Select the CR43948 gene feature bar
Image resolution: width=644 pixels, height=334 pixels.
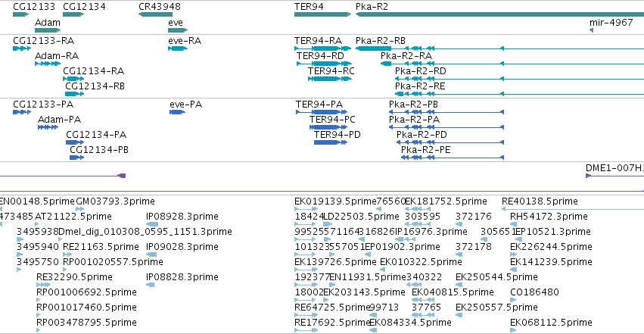(155, 14)
